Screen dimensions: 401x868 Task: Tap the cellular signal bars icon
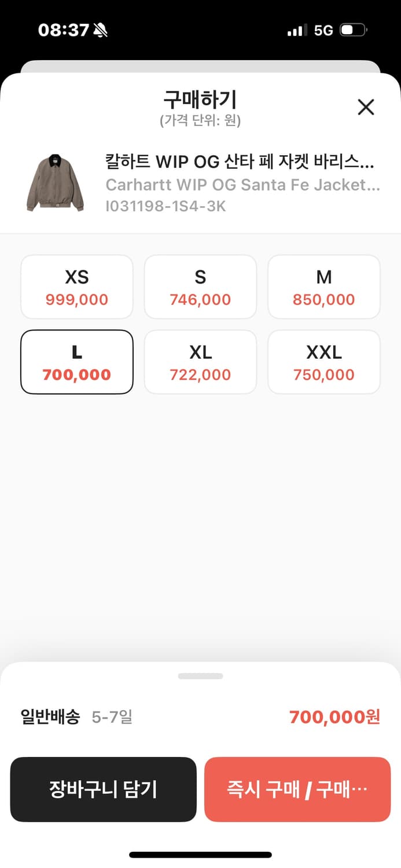pyautogui.click(x=296, y=31)
